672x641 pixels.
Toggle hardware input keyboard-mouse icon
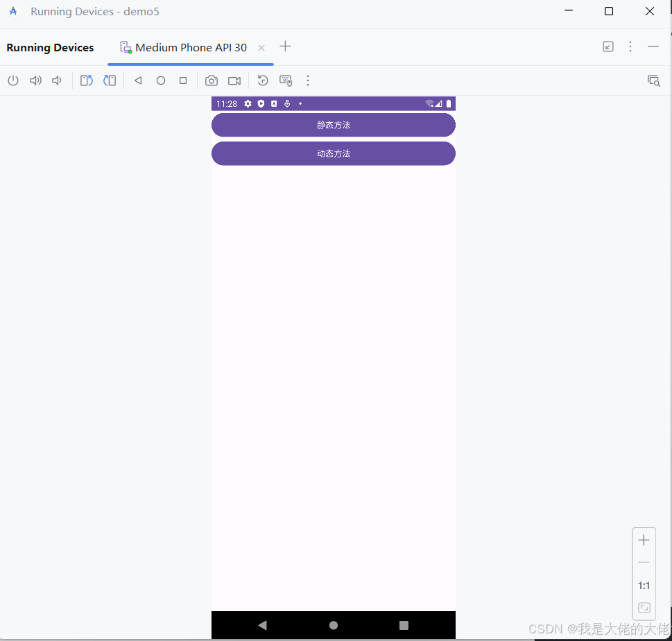(x=286, y=80)
